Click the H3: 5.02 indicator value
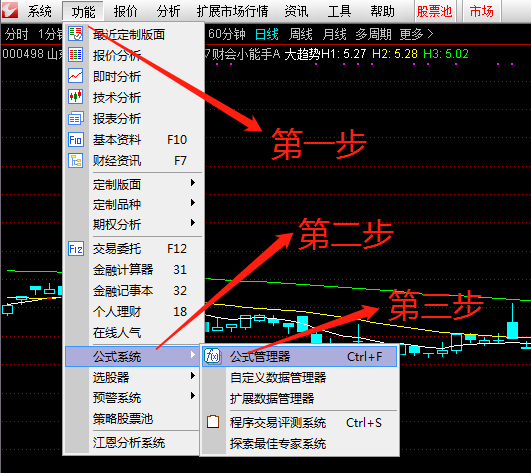This screenshot has height=473, width=531. (x=446, y=54)
